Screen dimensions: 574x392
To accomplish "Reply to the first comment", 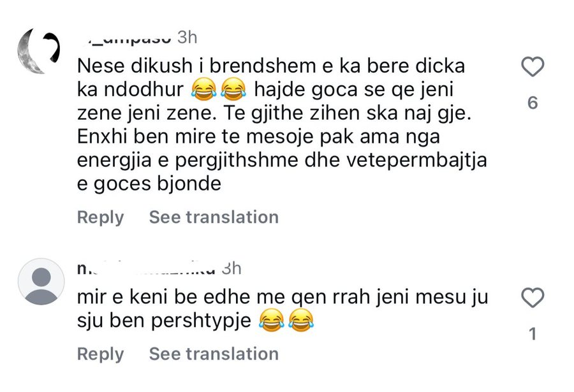I will (100, 217).
